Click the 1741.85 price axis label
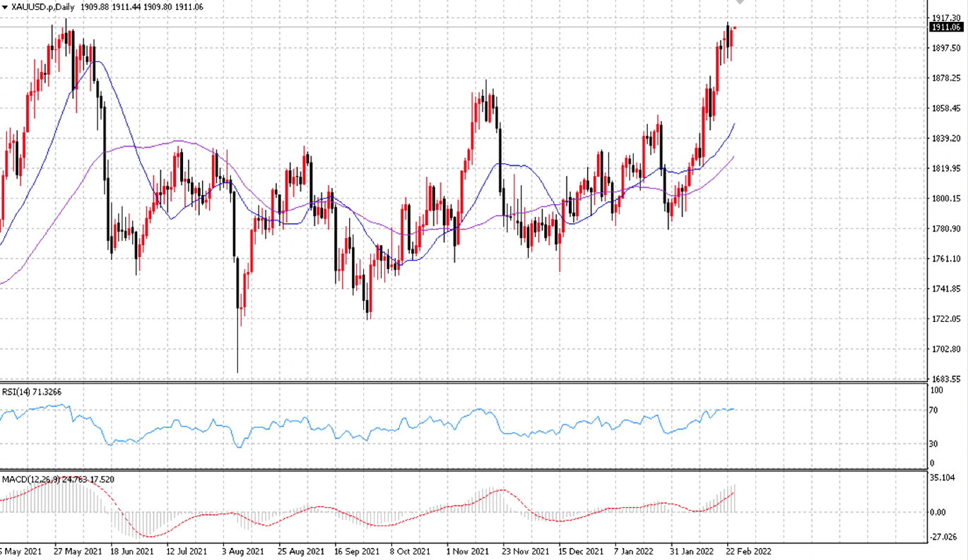The height and width of the screenshot is (560, 968). tap(945, 289)
